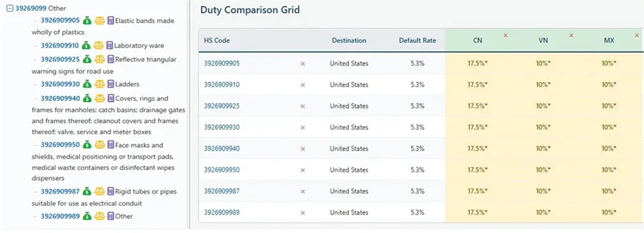The image size is (644, 233).
Task: Click balance scale icon for 3926909987
Action: [x=100, y=191]
